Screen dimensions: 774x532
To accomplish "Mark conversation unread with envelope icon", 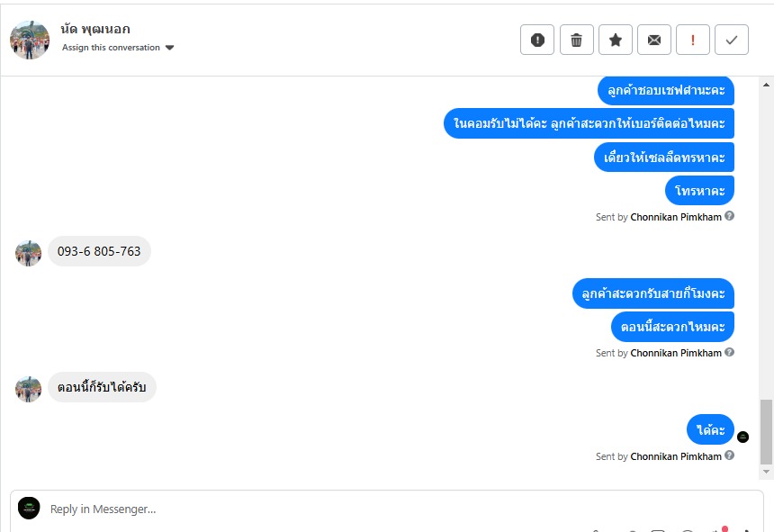I will (x=654, y=40).
